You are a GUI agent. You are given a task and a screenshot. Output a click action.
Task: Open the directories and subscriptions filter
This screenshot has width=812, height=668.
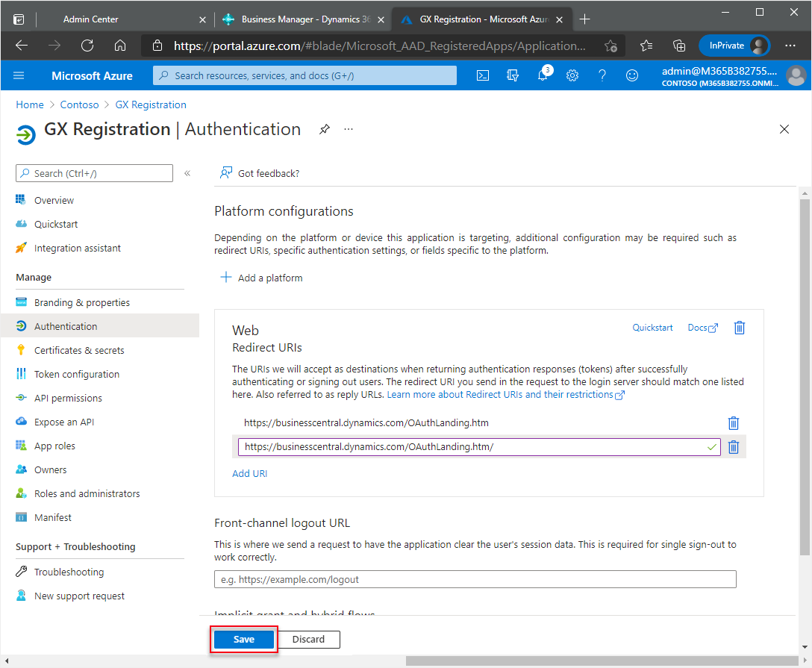pyautogui.click(x=513, y=75)
